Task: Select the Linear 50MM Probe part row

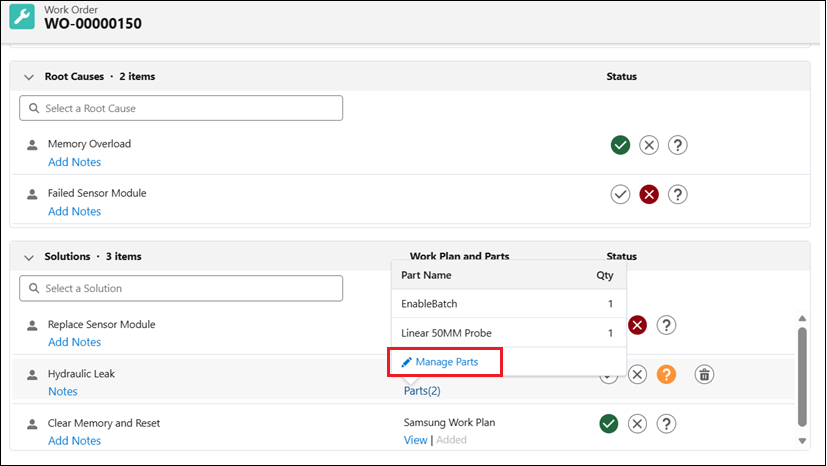Action: click(508, 333)
